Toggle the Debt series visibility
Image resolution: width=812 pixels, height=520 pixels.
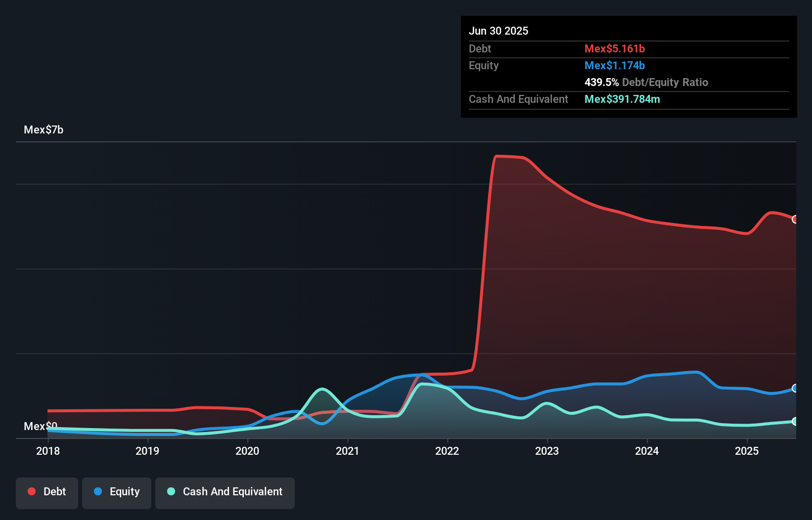46,492
